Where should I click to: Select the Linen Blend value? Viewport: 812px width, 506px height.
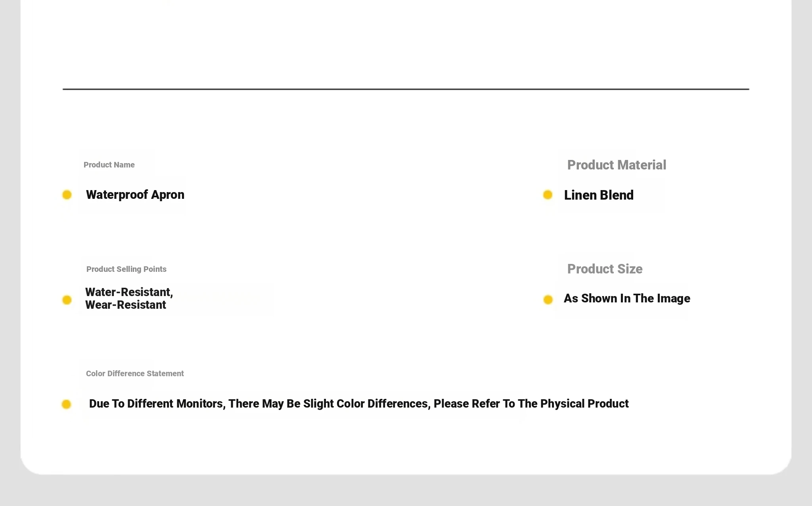tap(599, 195)
